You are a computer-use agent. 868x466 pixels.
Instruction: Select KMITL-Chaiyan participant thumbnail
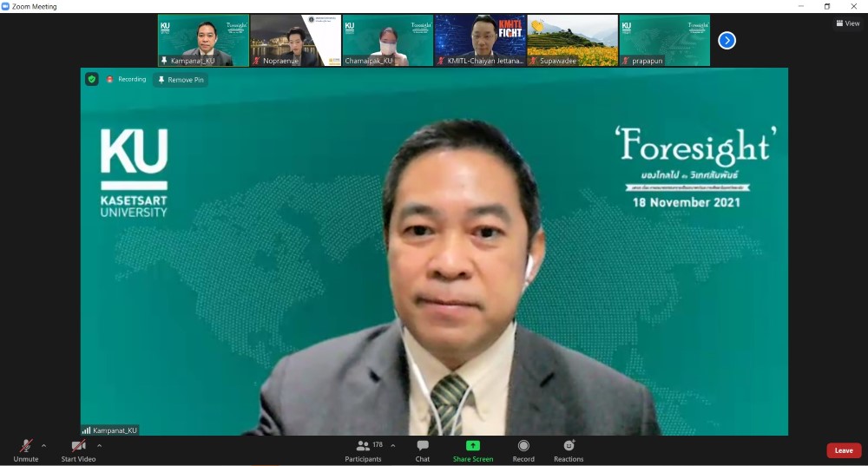coord(480,40)
